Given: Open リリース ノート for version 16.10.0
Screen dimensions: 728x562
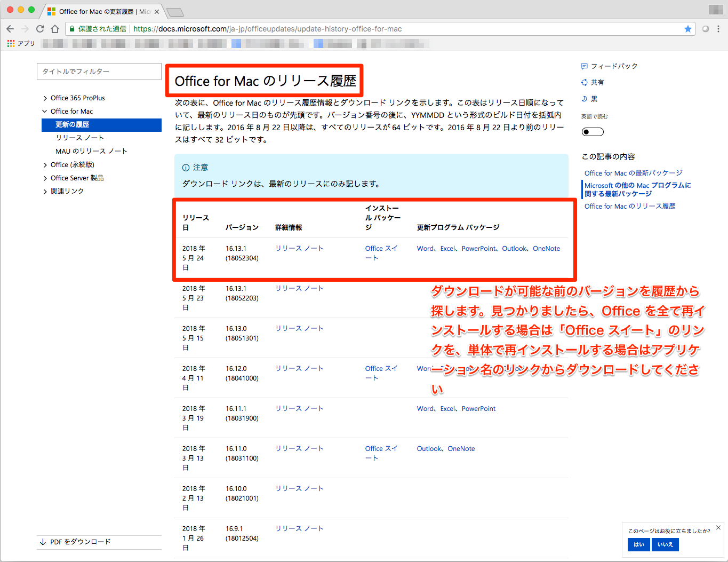Looking at the screenshot, I should point(299,488).
